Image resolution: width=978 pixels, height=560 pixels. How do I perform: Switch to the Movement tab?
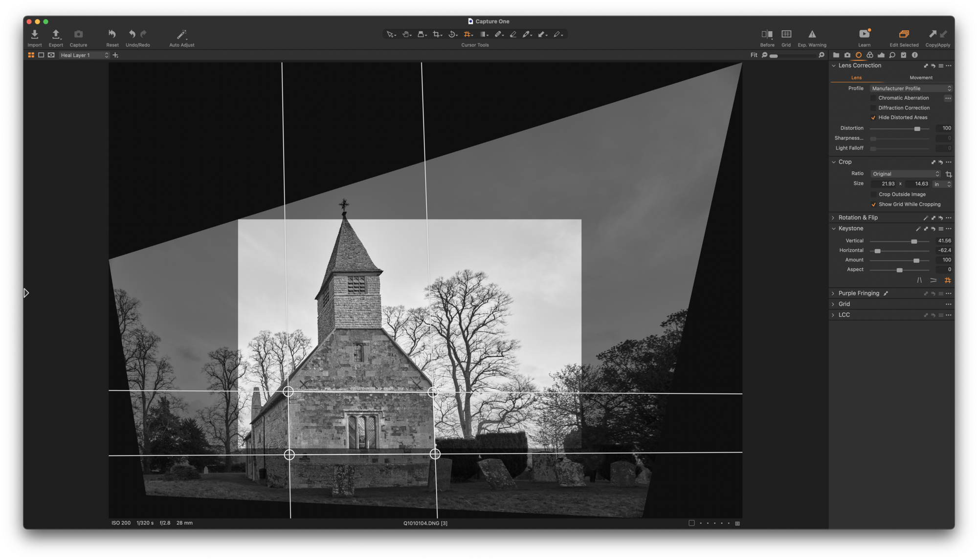[x=920, y=78]
